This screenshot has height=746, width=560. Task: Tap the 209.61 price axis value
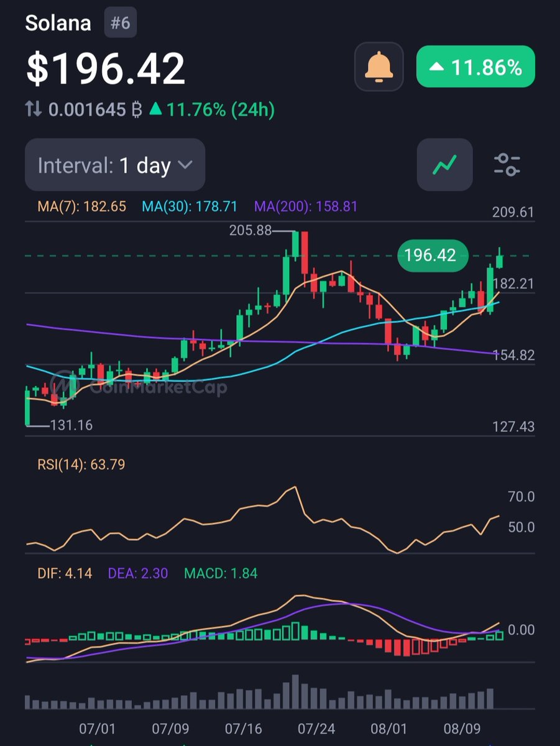[x=513, y=213]
